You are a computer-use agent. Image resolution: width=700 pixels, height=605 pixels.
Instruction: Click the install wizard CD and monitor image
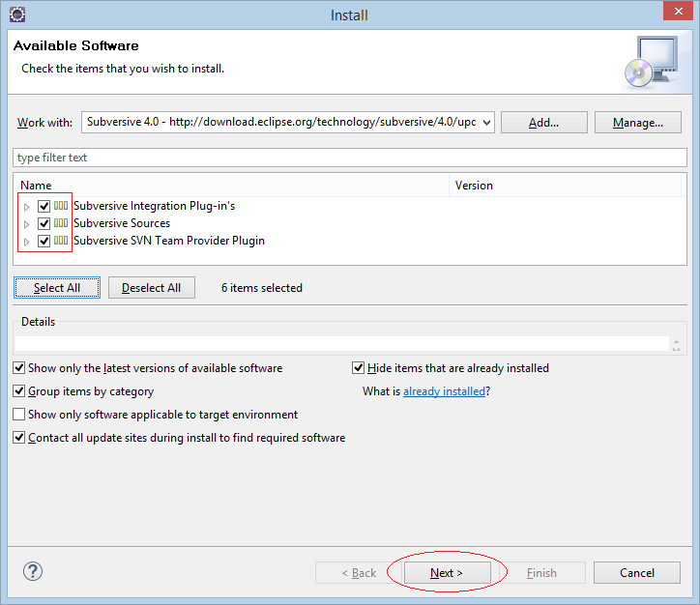[652, 62]
